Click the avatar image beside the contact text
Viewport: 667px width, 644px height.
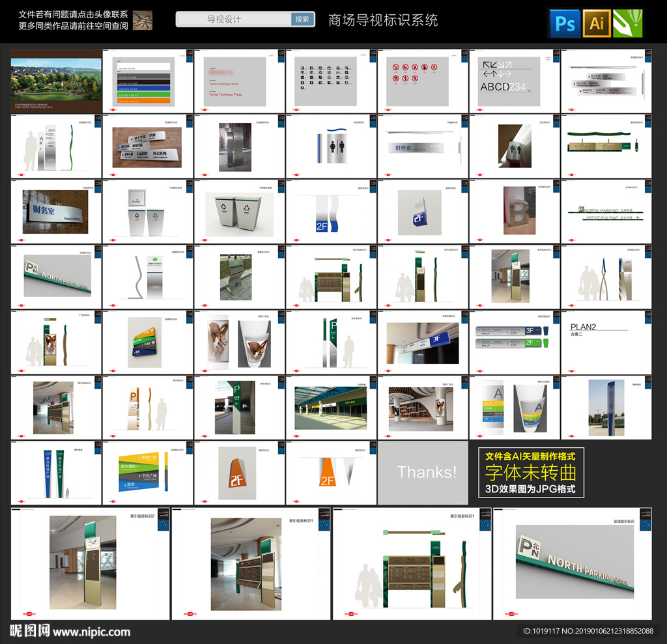[x=143, y=20]
